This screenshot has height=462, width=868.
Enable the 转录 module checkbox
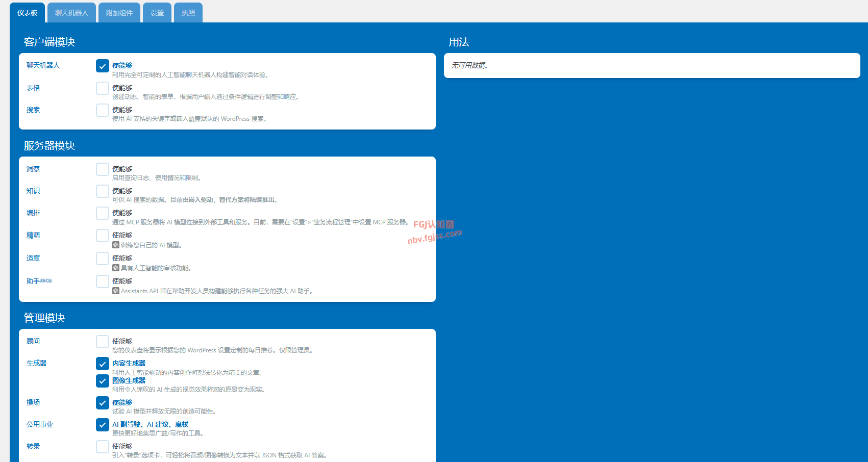[x=103, y=447]
